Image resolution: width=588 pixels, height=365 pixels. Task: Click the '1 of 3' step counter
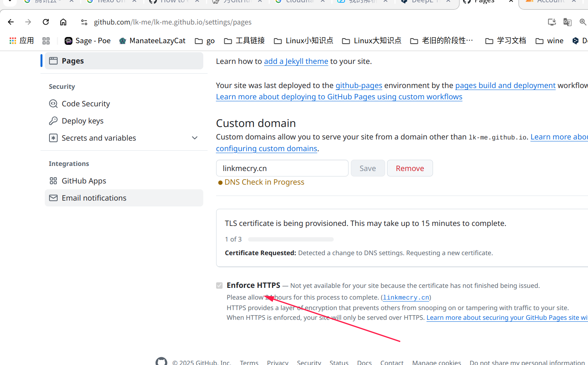(x=233, y=239)
